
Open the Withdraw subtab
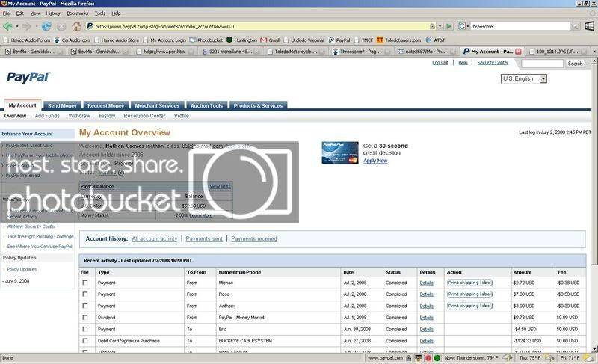pyautogui.click(x=79, y=116)
